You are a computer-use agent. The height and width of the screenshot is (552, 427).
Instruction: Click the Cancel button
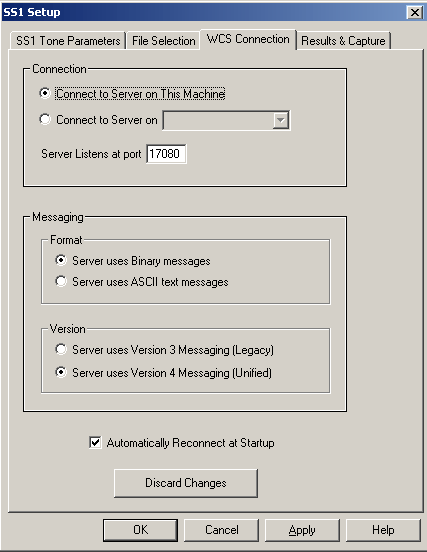(221, 530)
